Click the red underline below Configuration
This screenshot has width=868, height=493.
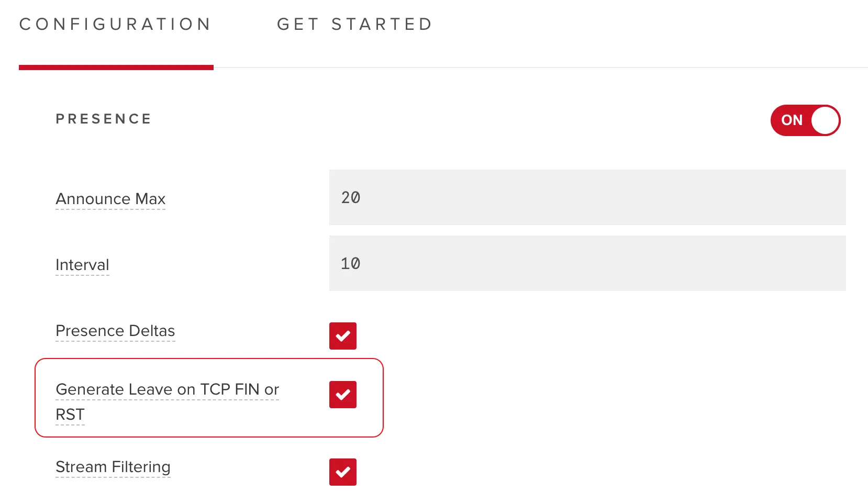pyautogui.click(x=116, y=68)
